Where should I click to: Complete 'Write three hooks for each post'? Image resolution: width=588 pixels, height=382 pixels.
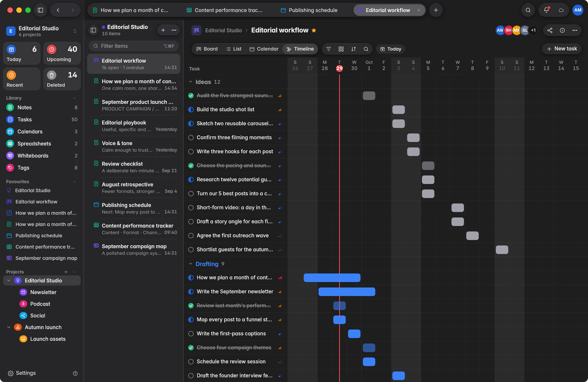pyautogui.click(x=191, y=152)
